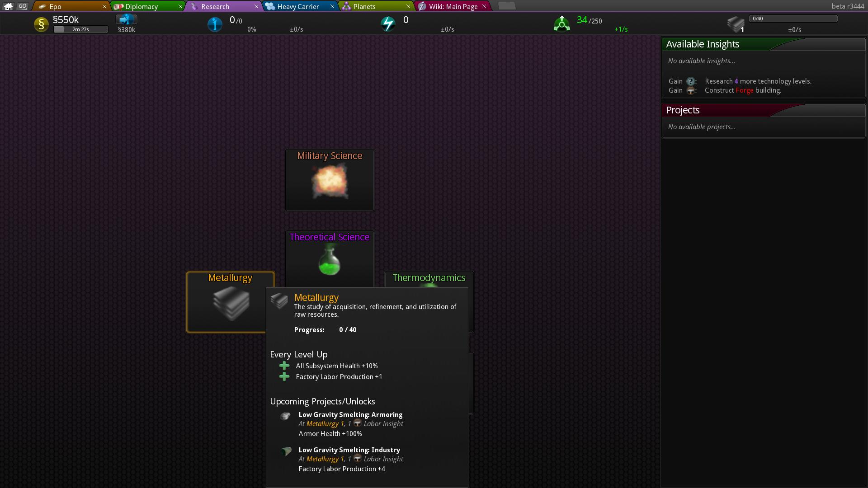The height and width of the screenshot is (488, 868).
Task: Click the blue arrow budget transfer icon
Action: pos(126,19)
